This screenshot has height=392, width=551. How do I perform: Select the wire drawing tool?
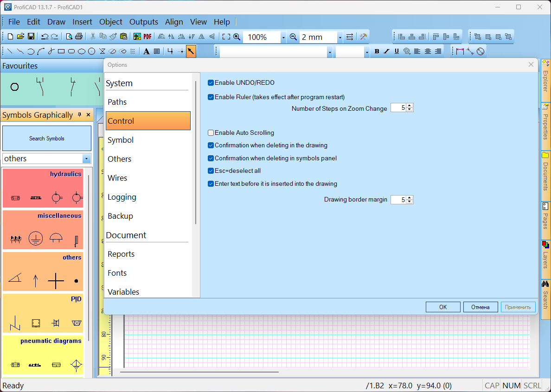170,51
